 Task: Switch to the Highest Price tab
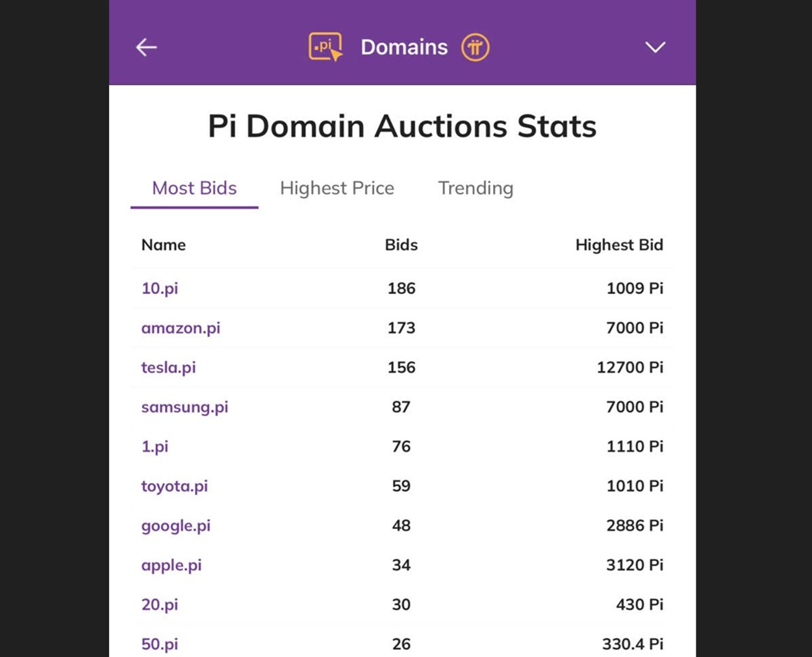[x=336, y=188]
